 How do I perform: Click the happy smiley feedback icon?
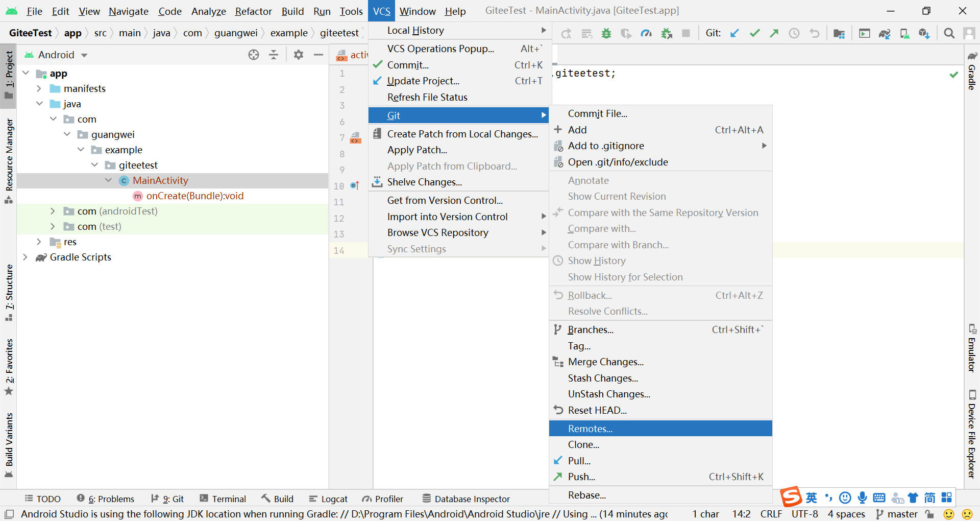pos(949,514)
